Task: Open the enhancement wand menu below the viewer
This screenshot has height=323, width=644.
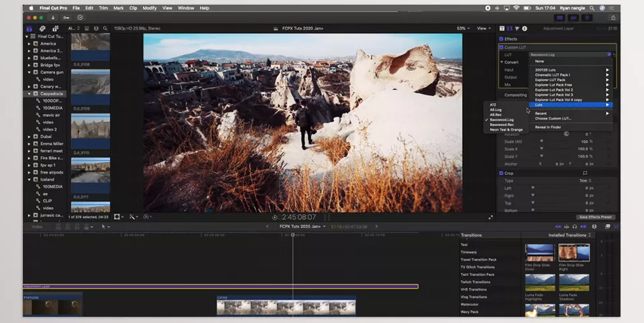Action: point(133,216)
